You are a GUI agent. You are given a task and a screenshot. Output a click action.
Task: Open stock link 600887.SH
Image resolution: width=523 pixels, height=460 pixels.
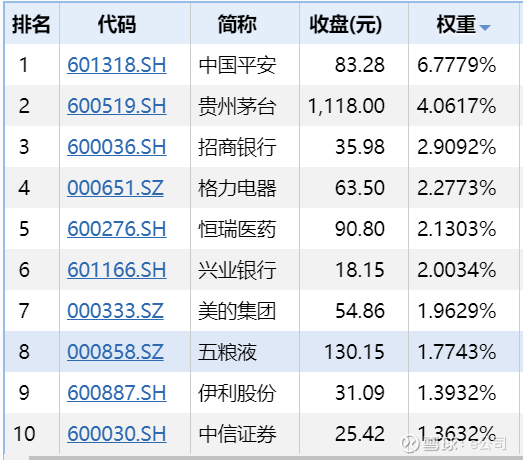117,393
